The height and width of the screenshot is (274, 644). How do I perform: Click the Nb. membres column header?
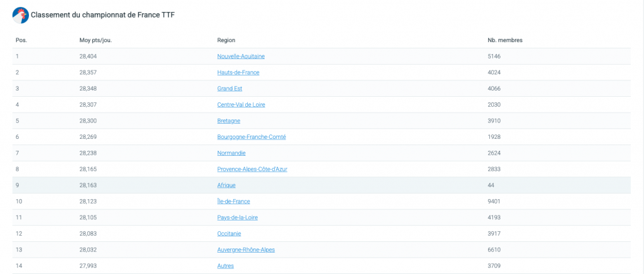point(505,40)
